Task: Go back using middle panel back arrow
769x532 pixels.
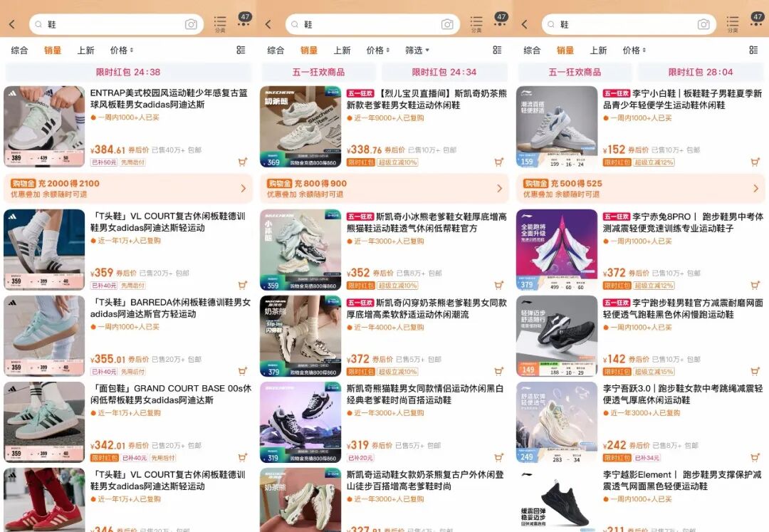Action: [x=268, y=24]
